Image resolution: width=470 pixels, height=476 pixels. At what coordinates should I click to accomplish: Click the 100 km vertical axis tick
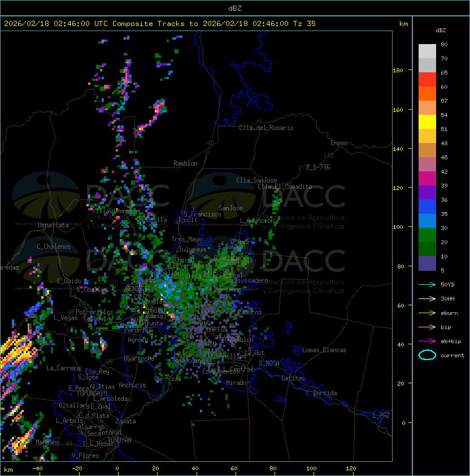point(398,227)
